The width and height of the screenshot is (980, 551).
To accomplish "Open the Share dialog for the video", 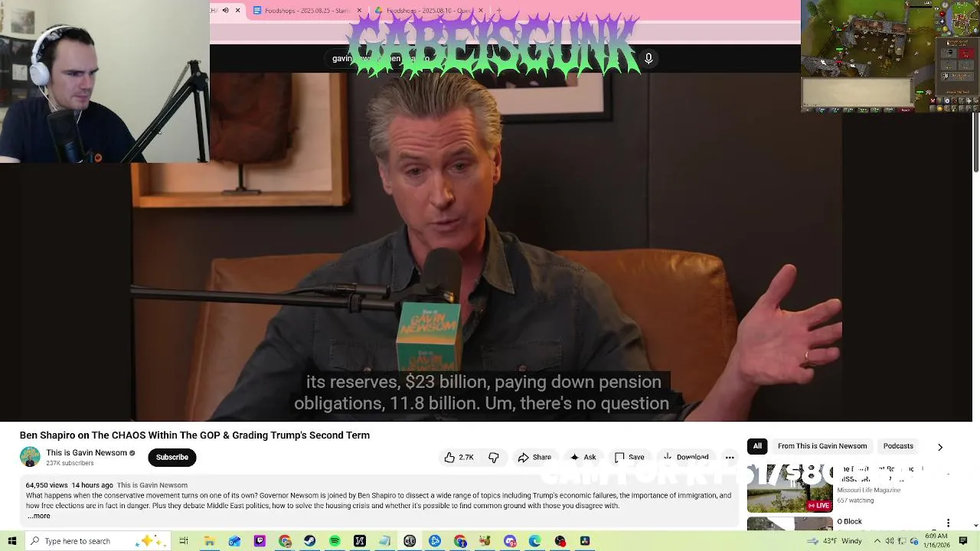I will tap(534, 457).
